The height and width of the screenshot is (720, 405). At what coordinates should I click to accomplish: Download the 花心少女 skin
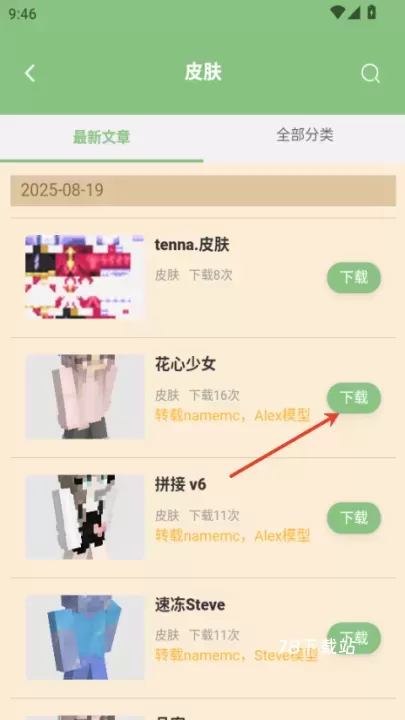[x=354, y=398]
